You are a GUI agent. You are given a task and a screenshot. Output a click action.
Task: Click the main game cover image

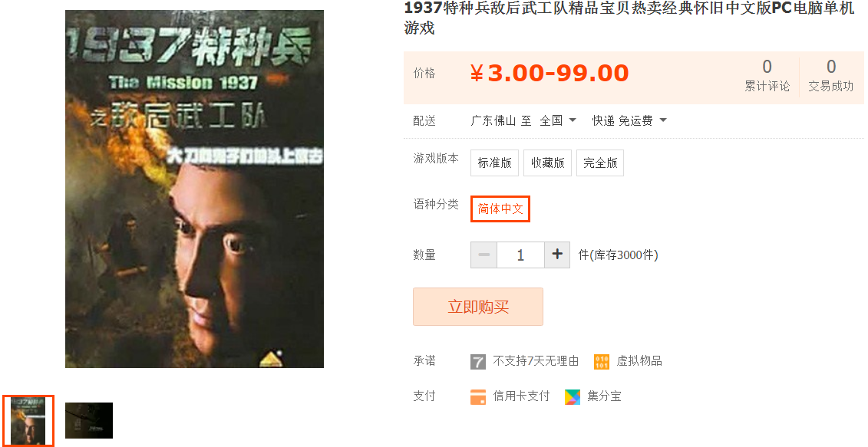[x=194, y=189]
